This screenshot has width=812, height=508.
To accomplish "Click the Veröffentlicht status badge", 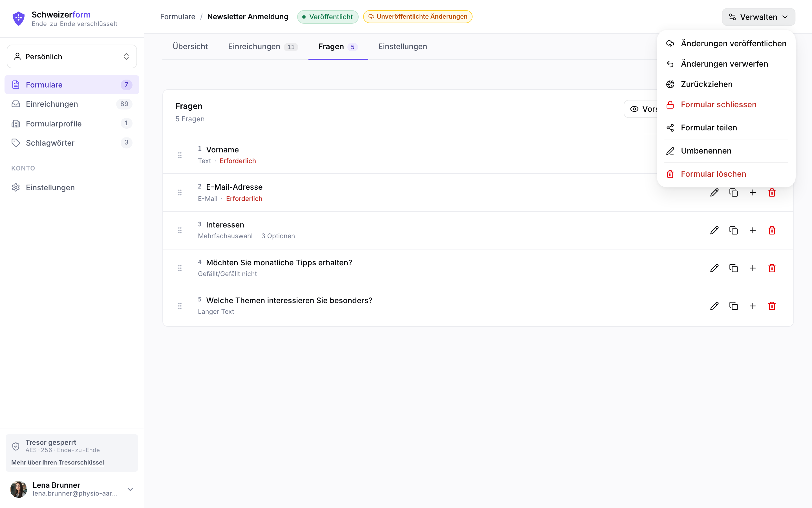I will pos(328,17).
